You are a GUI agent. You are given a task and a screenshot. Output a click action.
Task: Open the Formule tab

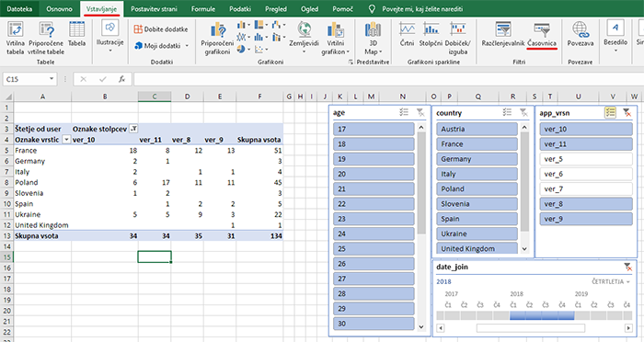[203, 8]
